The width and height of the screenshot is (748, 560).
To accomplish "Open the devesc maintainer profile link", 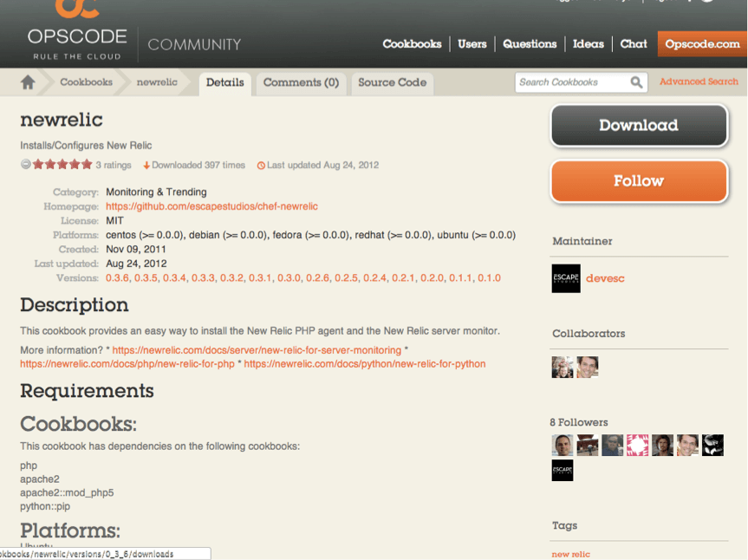I will click(x=605, y=278).
